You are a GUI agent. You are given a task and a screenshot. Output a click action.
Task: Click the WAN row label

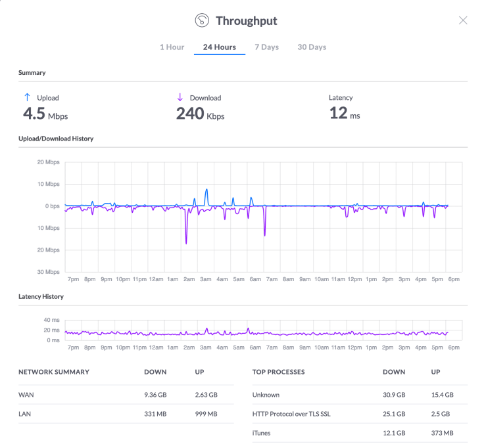pyautogui.click(x=26, y=395)
